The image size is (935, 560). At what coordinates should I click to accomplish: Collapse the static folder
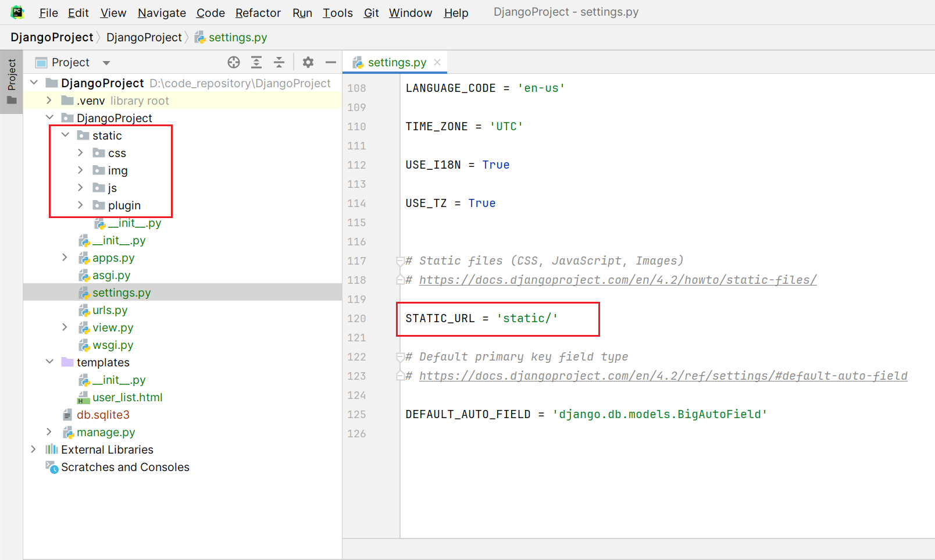[x=65, y=135]
